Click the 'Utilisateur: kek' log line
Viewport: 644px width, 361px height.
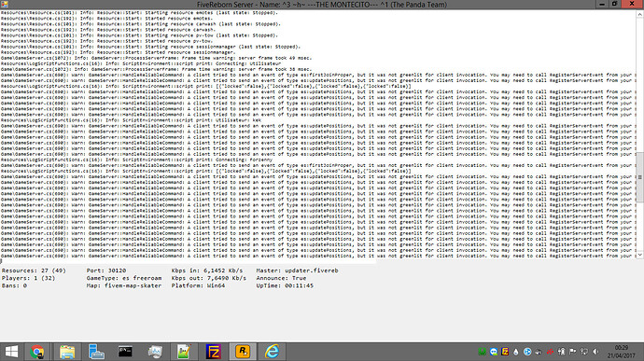tap(131, 120)
